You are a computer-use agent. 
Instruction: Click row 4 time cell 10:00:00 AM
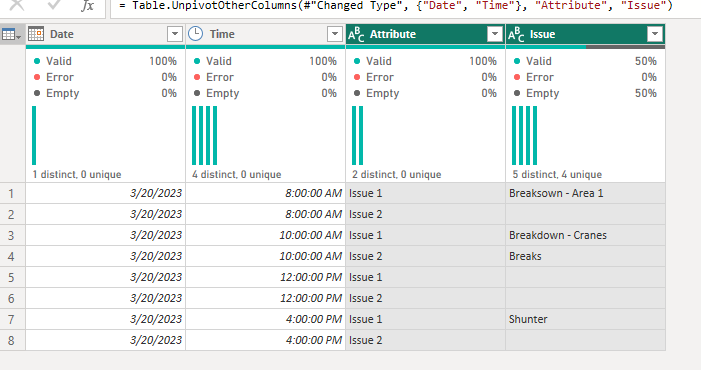[x=266, y=256]
